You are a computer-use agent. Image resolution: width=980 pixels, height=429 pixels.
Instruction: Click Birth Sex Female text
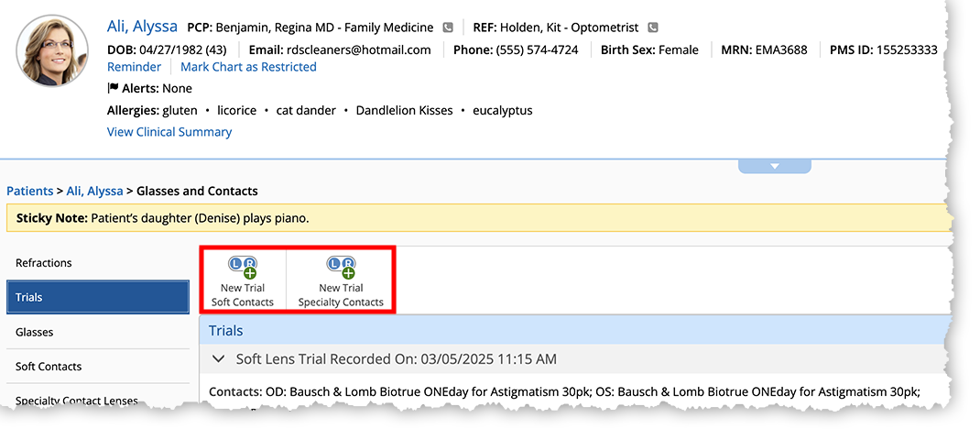pyautogui.click(x=649, y=50)
